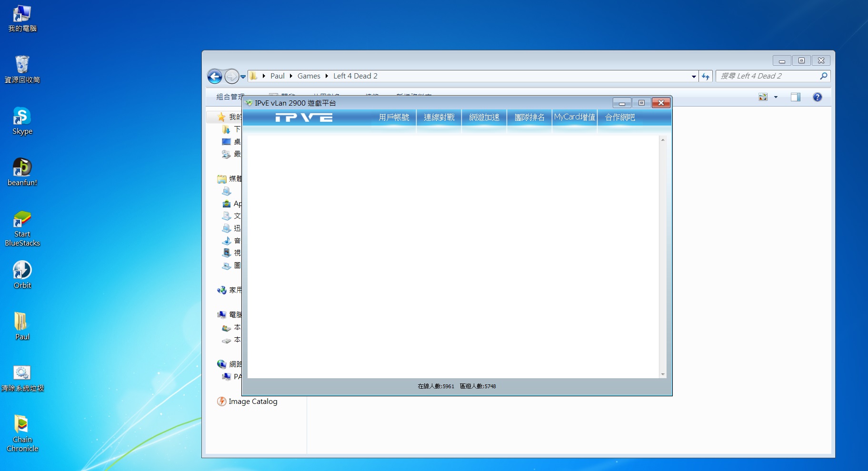Click the Left 4 Dead 2 search box
Image resolution: width=868 pixels, height=471 pixels.
click(768, 76)
